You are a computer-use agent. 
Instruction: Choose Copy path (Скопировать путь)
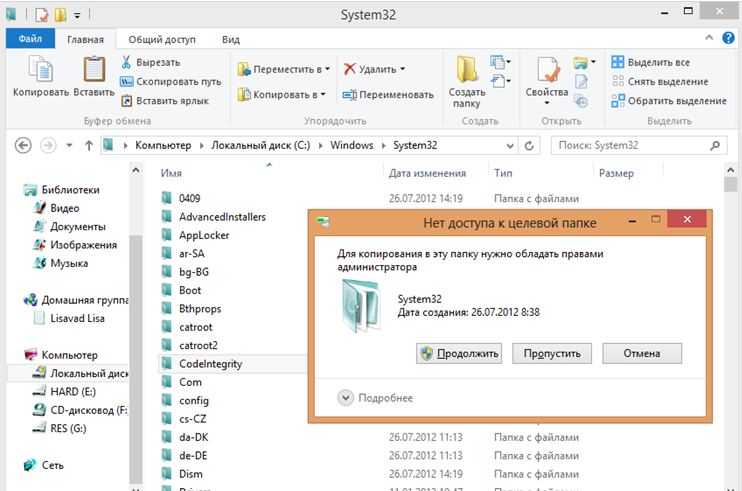pos(171,82)
